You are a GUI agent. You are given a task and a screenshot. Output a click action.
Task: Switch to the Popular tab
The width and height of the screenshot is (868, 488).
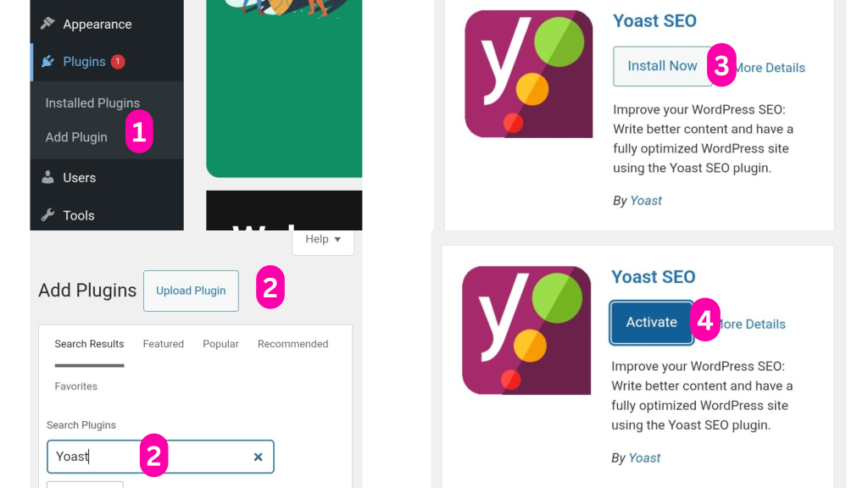click(x=220, y=344)
